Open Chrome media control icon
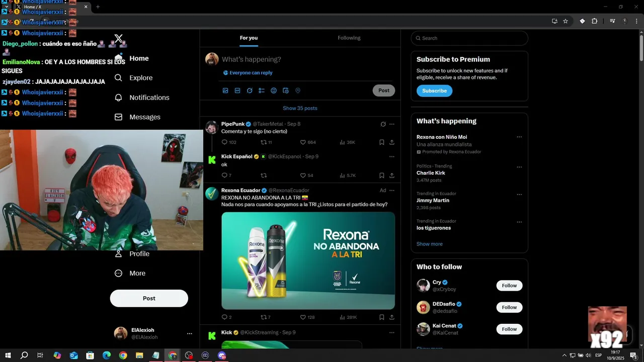Screen dimensions: 644x362 tap(612, 21)
